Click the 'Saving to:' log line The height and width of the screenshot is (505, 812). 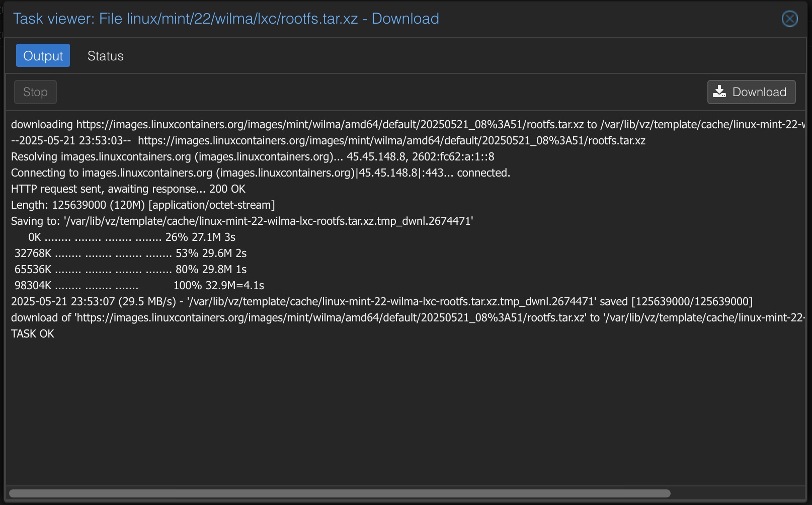(x=242, y=221)
